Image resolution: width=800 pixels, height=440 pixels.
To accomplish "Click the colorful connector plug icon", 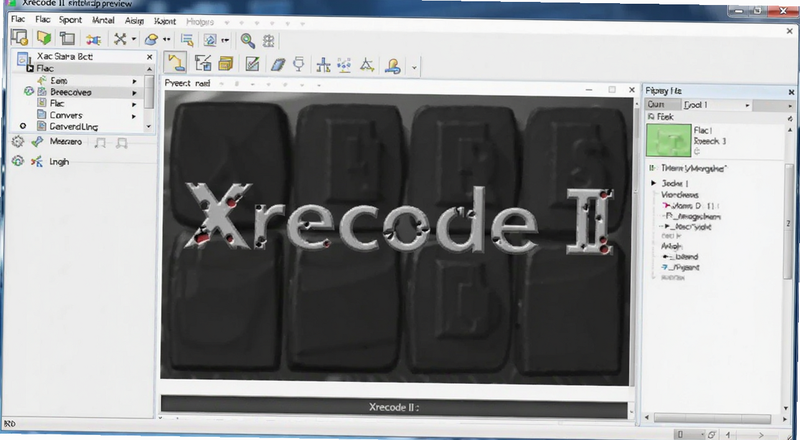I will coord(93,40).
